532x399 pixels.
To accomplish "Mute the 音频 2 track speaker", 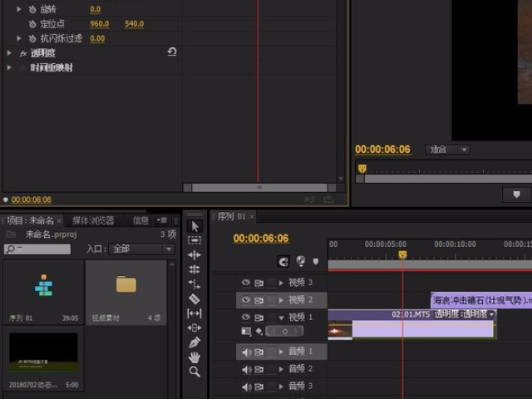I will 246,369.
